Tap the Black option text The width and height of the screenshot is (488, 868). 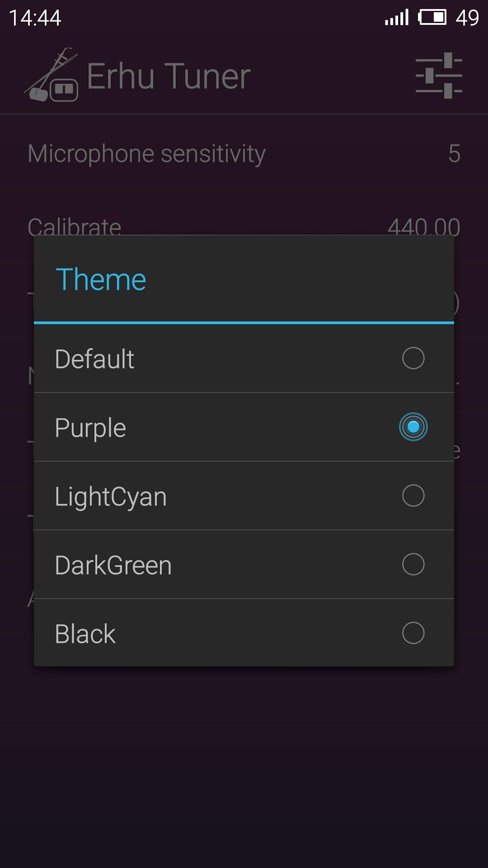click(85, 634)
